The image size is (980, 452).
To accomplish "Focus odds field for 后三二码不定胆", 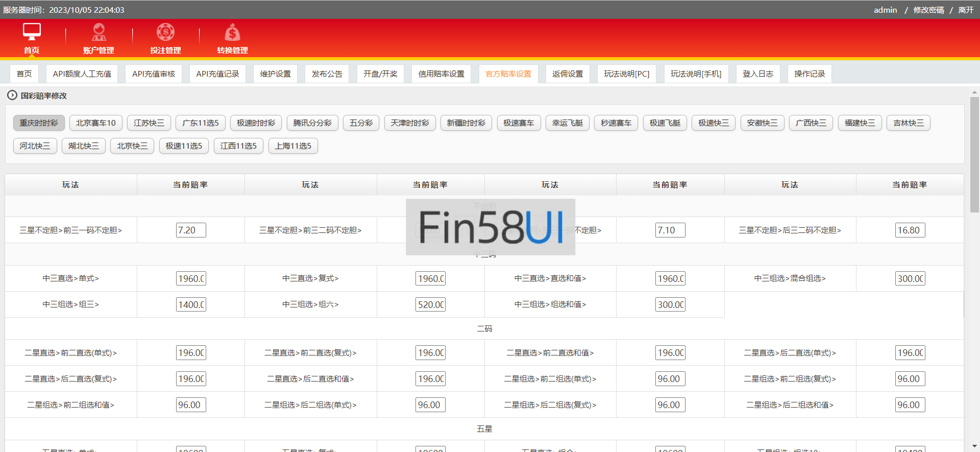I will pyautogui.click(x=910, y=230).
